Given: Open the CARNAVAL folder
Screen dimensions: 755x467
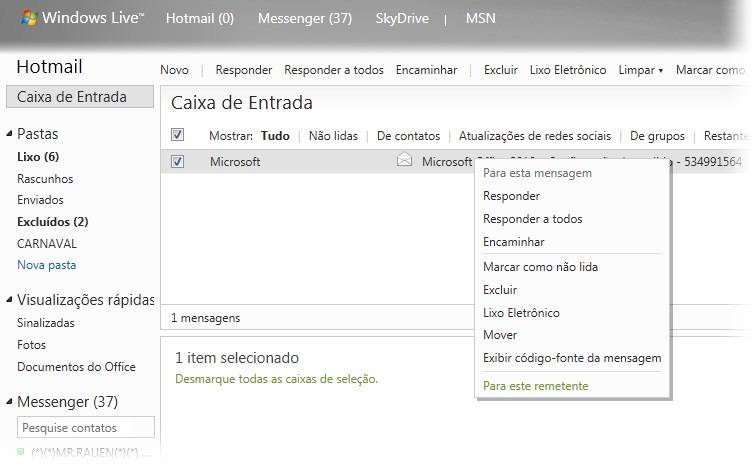Looking at the screenshot, I should tap(47, 244).
